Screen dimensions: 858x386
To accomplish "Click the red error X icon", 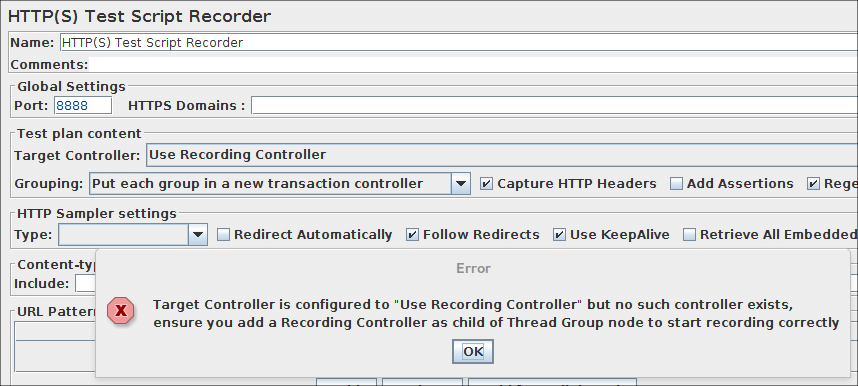I will tap(120, 312).
